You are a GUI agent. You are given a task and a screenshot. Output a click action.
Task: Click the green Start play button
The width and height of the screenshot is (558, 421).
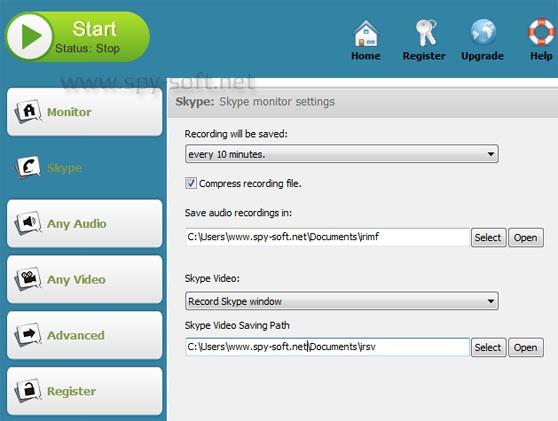coord(30,36)
